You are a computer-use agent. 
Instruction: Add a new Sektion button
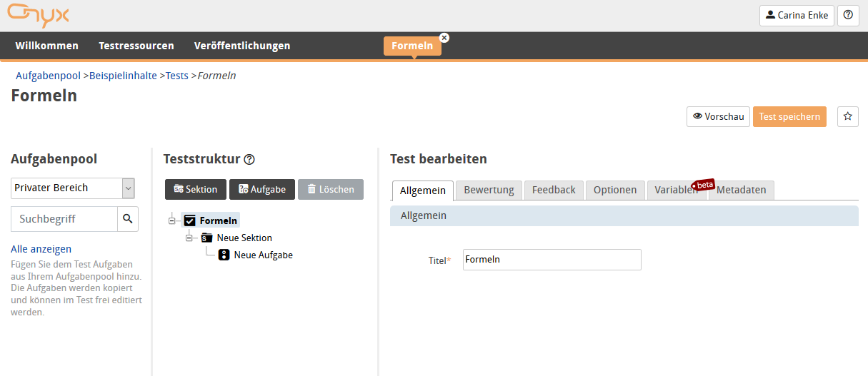tap(196, 189)
